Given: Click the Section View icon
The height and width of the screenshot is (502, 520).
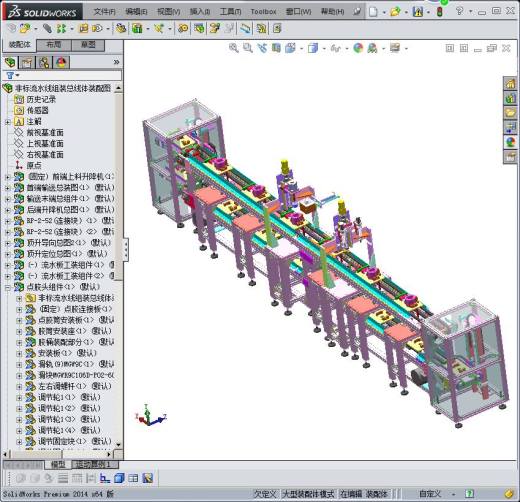Looking at the screenshot, I should pos(276,48).
